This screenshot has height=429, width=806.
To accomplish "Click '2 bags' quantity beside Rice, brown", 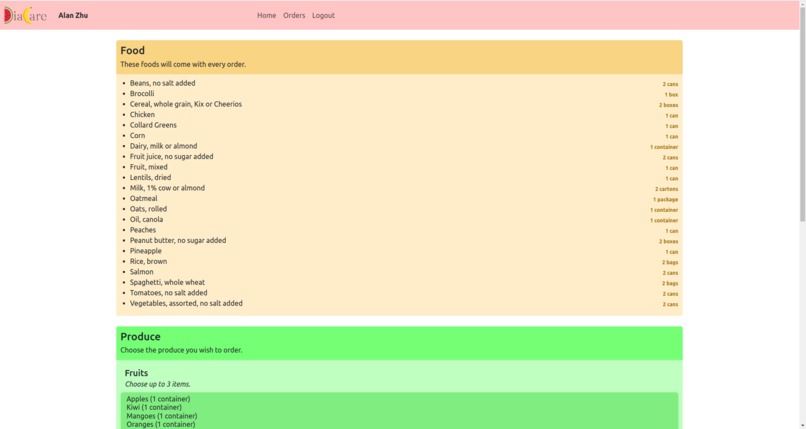I will coord(670,263).
